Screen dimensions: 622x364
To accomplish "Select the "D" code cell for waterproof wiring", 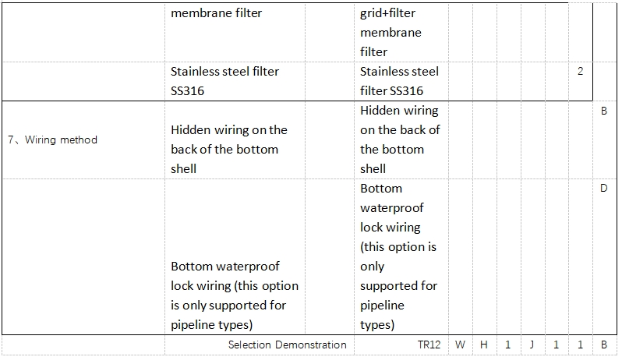I will coord(604,189).
